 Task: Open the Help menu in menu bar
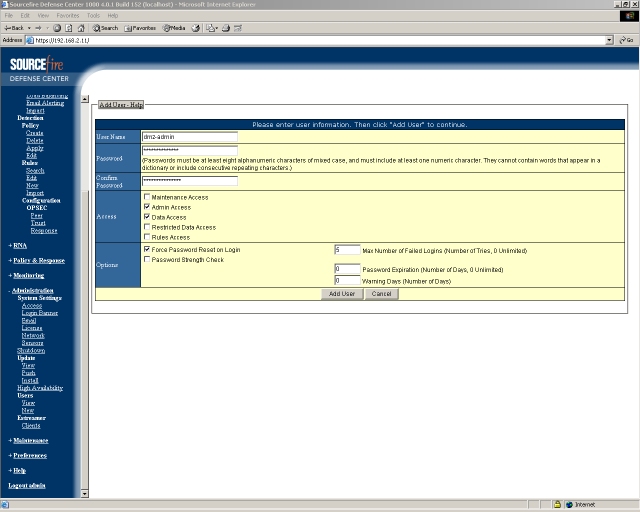(113, 16)
